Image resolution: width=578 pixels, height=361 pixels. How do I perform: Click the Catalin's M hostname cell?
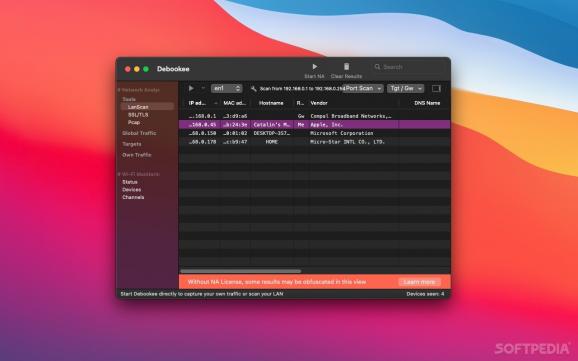pos(272,125)
